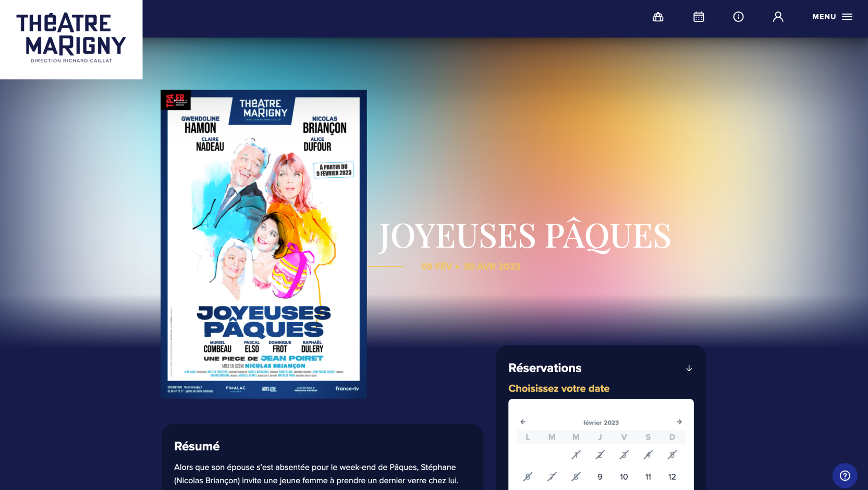
Task: Click the '09 FÉV > 30 AVR 2023' date range
Action: pyautogui.click(x=471, y=266)
